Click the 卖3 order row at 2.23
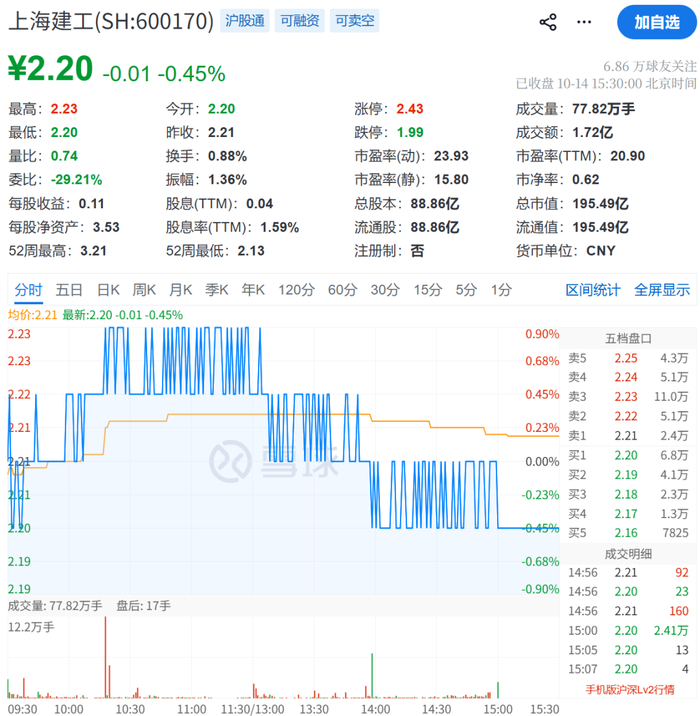Screen dimensions: 700x716 [628, 397]
